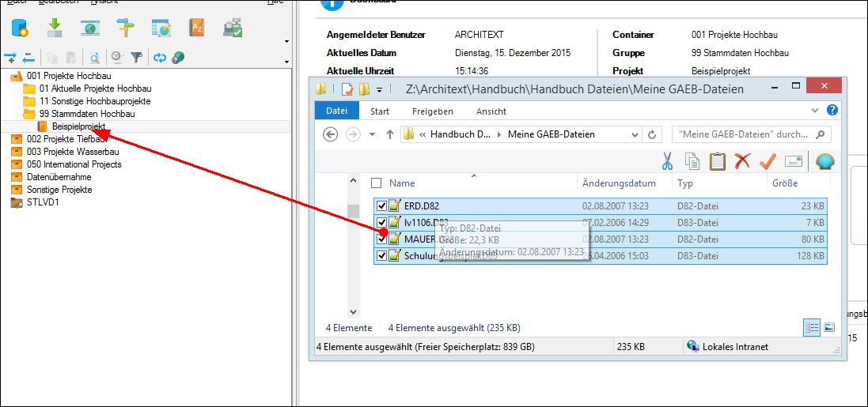This screenshot has width=868, height=407.
Task: Select the Beispielprojekt tree entry
Action: point(78,126)
